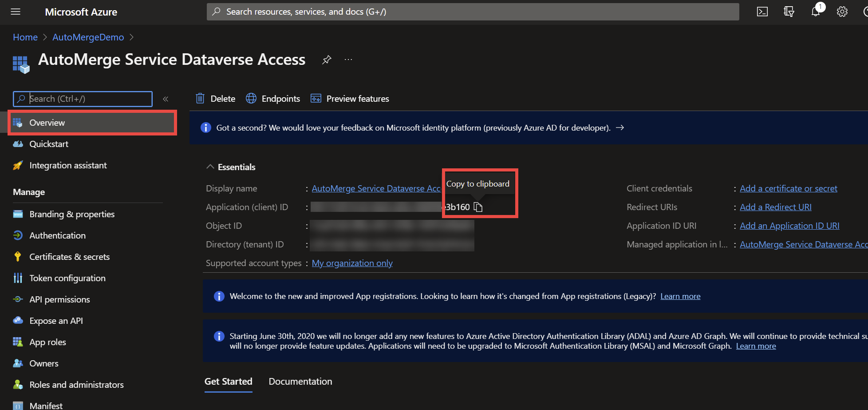Open Cloud Shell from the top bar
Screen dimensions: 868x410
pos(762,12)
